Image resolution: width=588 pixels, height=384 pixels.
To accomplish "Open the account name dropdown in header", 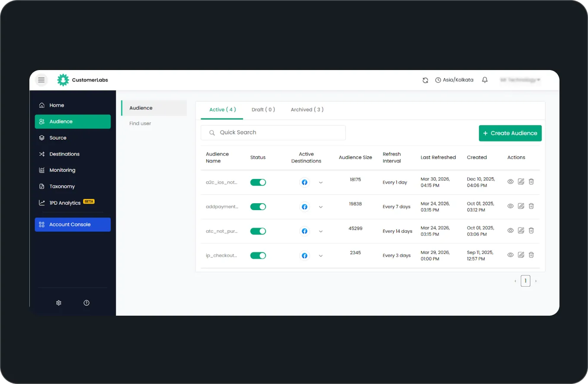I will click(521, 80).
